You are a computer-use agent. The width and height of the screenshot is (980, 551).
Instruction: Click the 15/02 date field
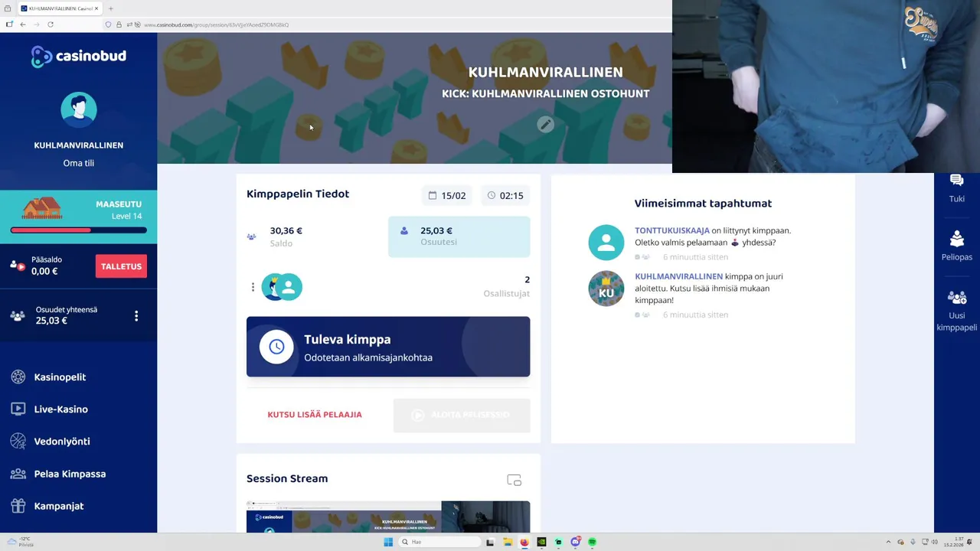(x=447, y=196)
